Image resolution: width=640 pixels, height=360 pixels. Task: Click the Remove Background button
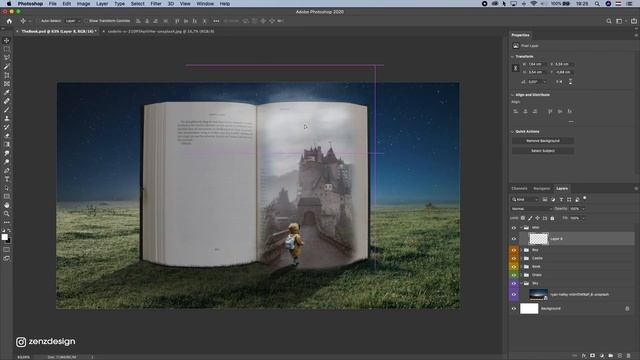[x=543, y=141]
